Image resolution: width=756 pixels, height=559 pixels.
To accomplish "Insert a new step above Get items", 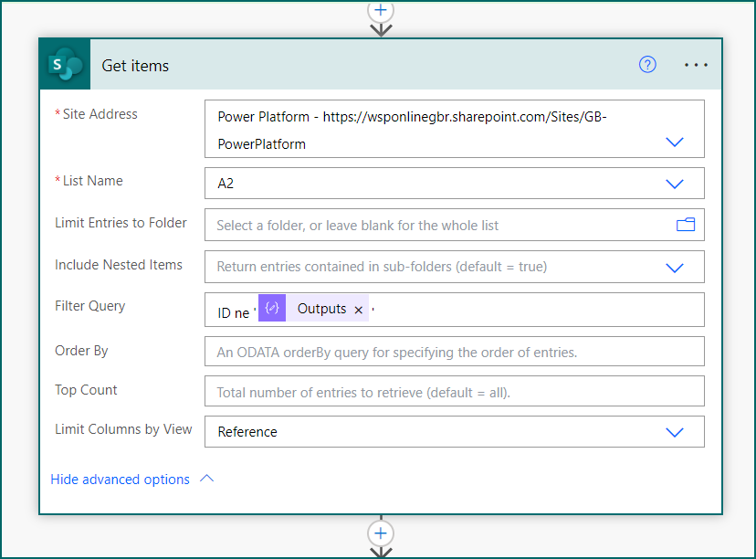I will [381, 10].
